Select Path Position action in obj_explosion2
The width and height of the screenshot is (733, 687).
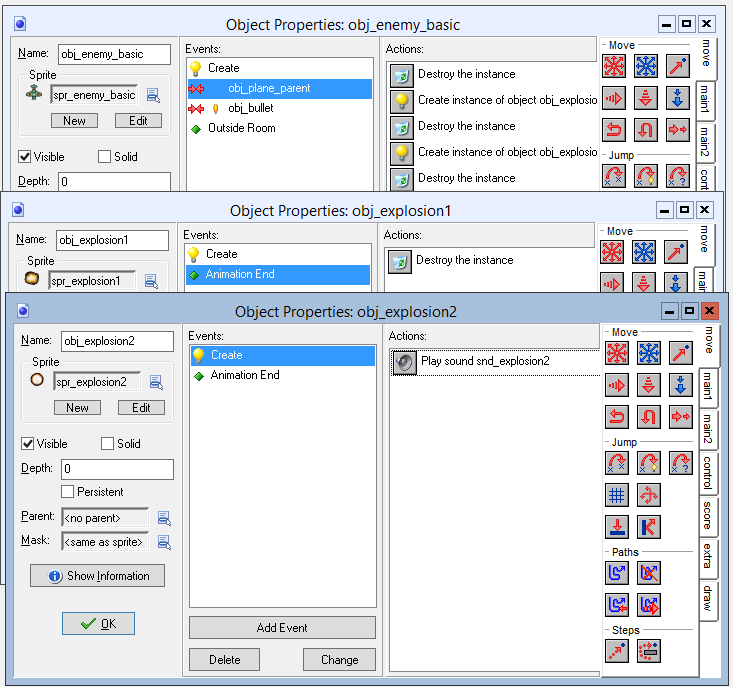coord(617,605)
